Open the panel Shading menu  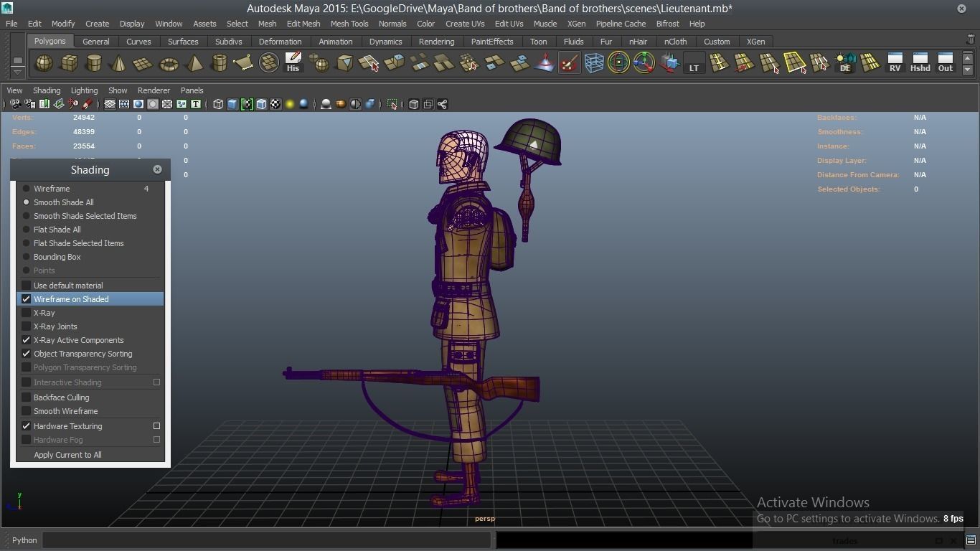pyautogui.click(x=47, y=90)
